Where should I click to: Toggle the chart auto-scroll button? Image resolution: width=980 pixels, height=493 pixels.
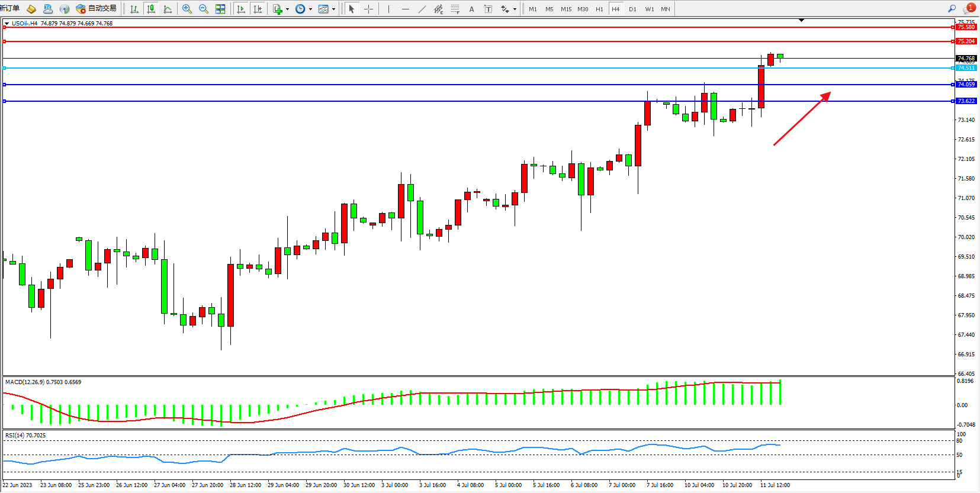coord(241,9)
